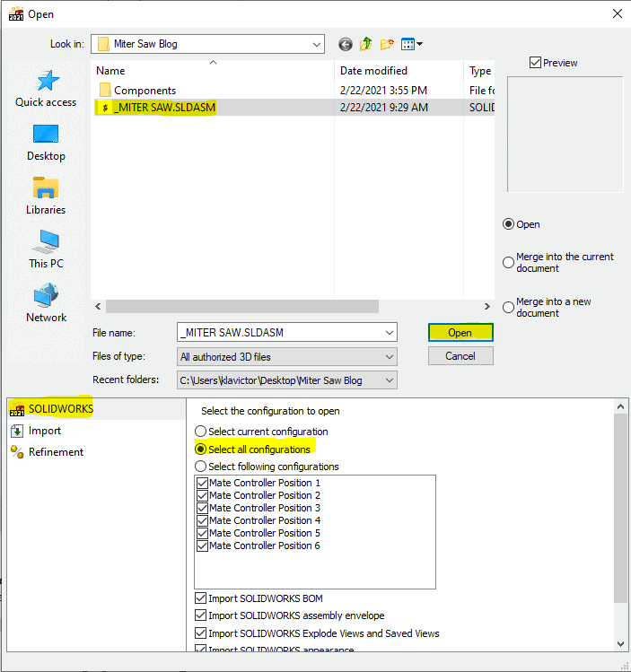Go up one folder level

tap(365, 44)
